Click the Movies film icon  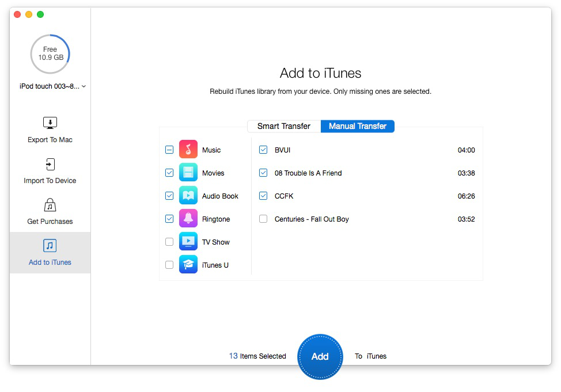pyautogui.click(x=188, y=172)
